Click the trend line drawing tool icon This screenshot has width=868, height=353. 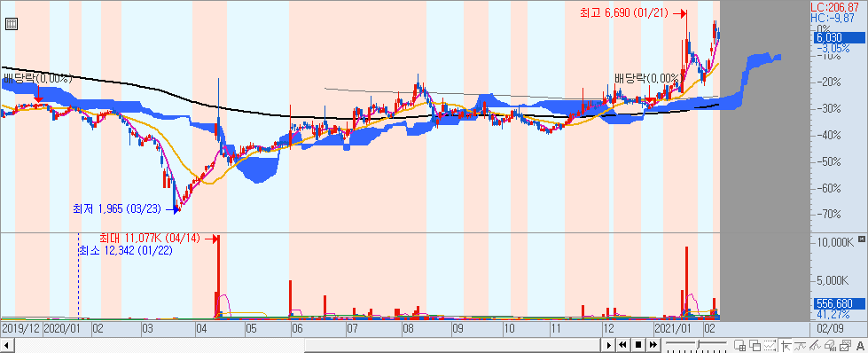pos(815,345)
